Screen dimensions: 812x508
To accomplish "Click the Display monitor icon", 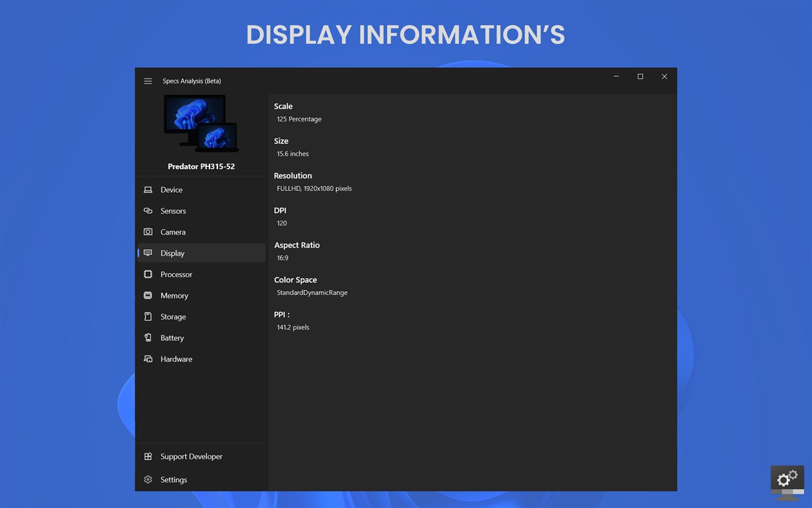I will [x=149, y=253].
